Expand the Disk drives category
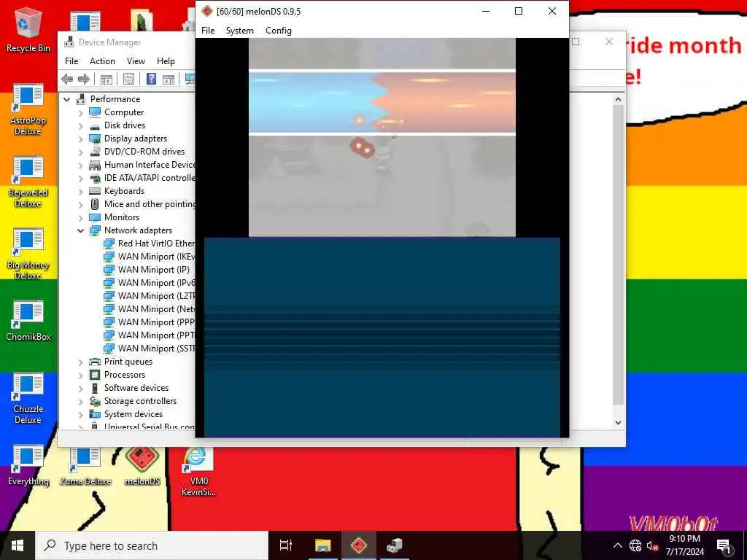This screenshot has width=747, height=560. [80, 125]
